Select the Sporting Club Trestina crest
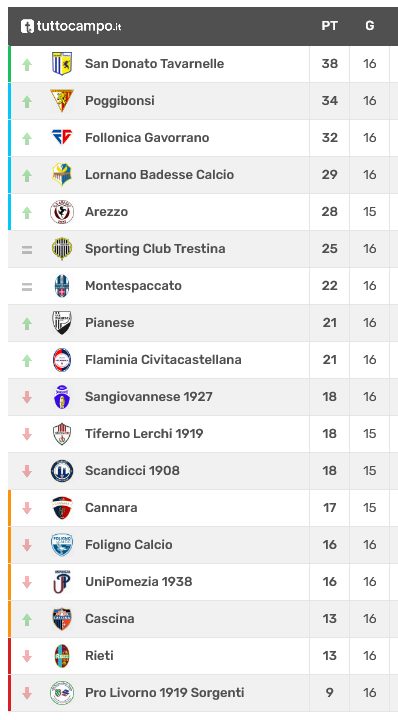This screenshot has height=720, width=398. click(62, 248)
